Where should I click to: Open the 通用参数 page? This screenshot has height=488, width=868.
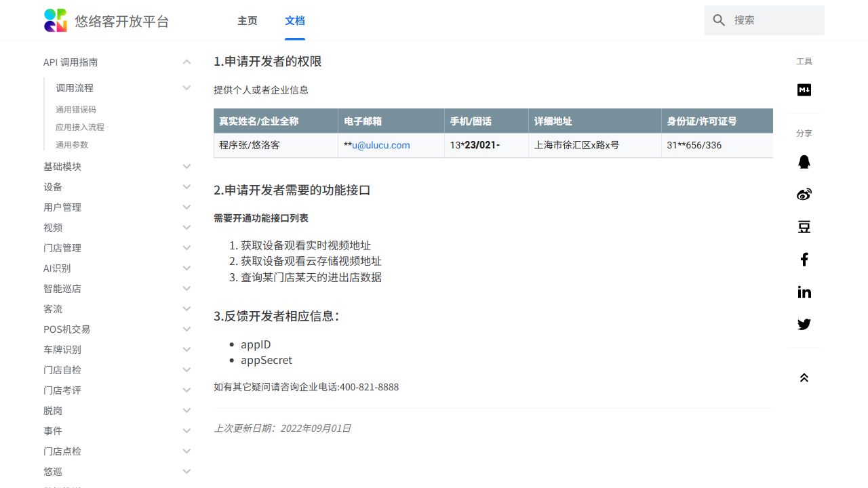pyautogui.click(x=72, y=145)
